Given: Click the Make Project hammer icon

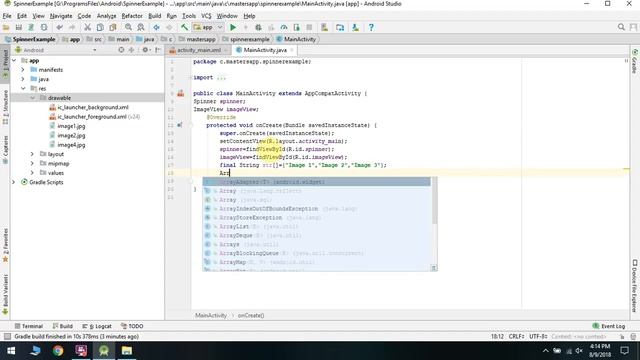Looking at the screenshot, I should [184, 27].
